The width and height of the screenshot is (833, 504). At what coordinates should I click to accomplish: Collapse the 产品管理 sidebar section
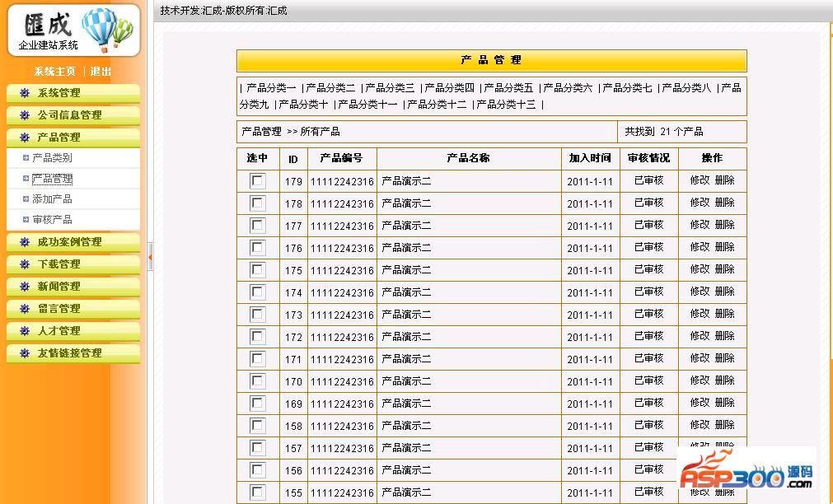pyautogui.click(x=58, y=138)
